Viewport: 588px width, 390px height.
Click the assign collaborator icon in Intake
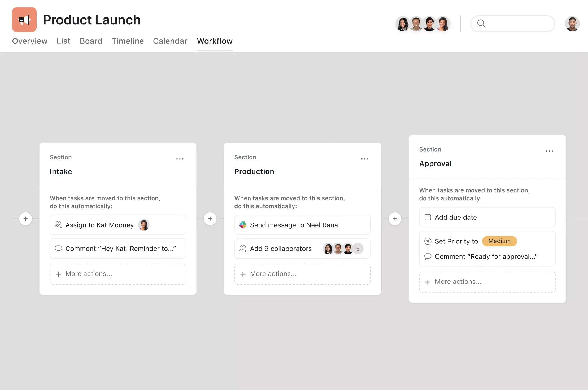58,225
